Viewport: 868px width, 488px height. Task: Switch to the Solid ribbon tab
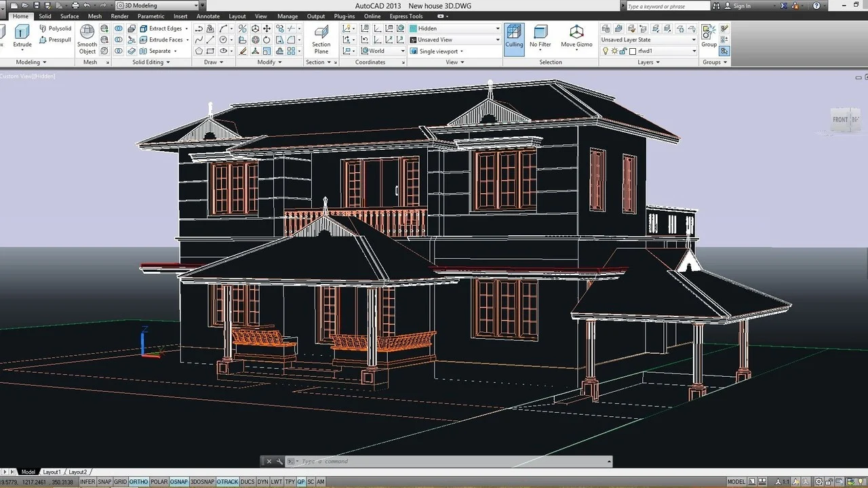coord(45,16)
